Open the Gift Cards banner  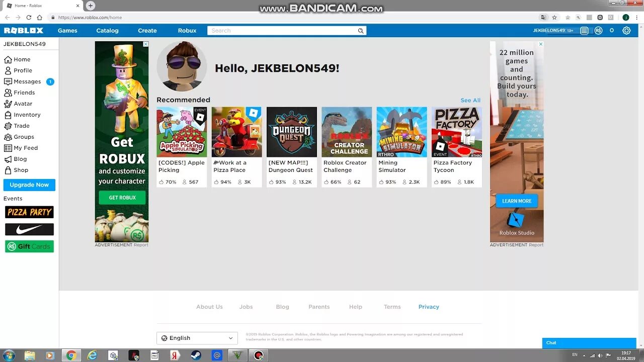(29, 246)
